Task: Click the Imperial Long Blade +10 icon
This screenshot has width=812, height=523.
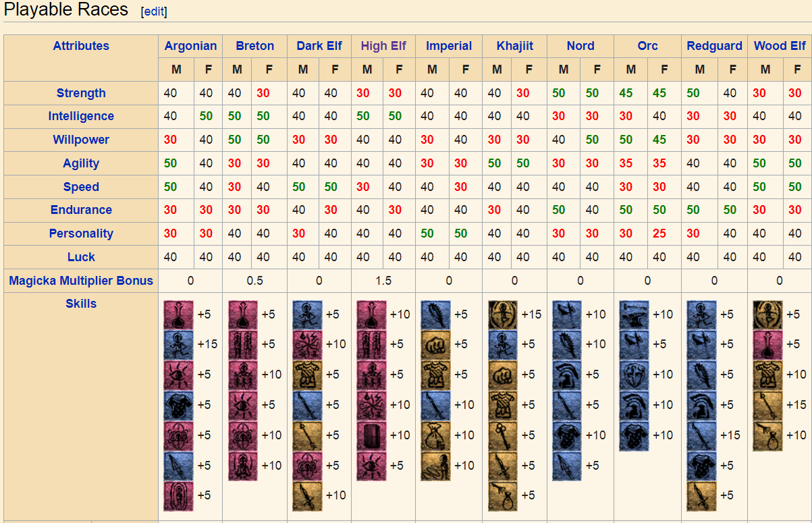Action: pyautogui.click(x=435, y=406)
